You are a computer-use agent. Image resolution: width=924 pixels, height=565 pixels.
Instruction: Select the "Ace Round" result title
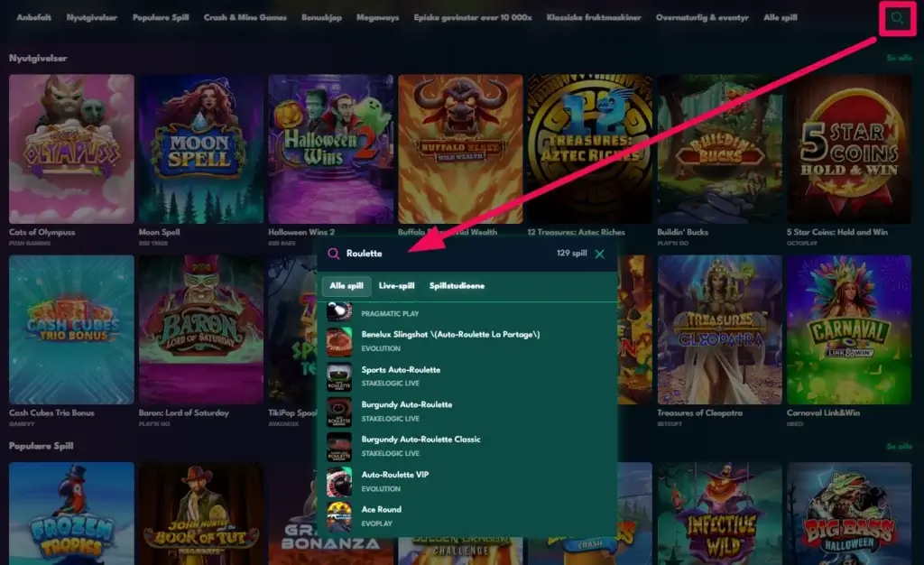382,510
